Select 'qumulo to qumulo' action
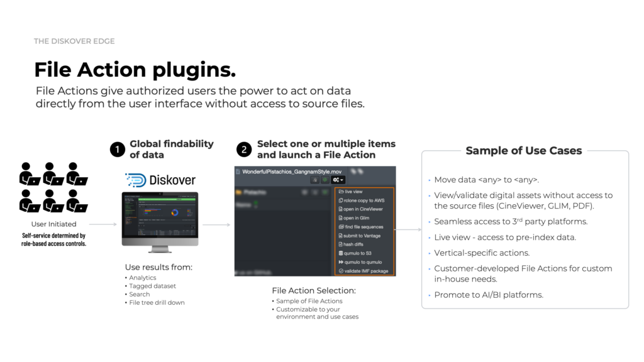Screen dimensions: 644x362 click(x=360, y=262)
